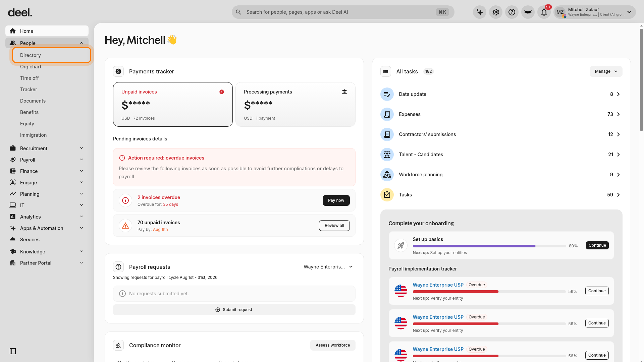Click the warning triangle beside 70 unpaid invoices
644x362 pixels.
125,226
